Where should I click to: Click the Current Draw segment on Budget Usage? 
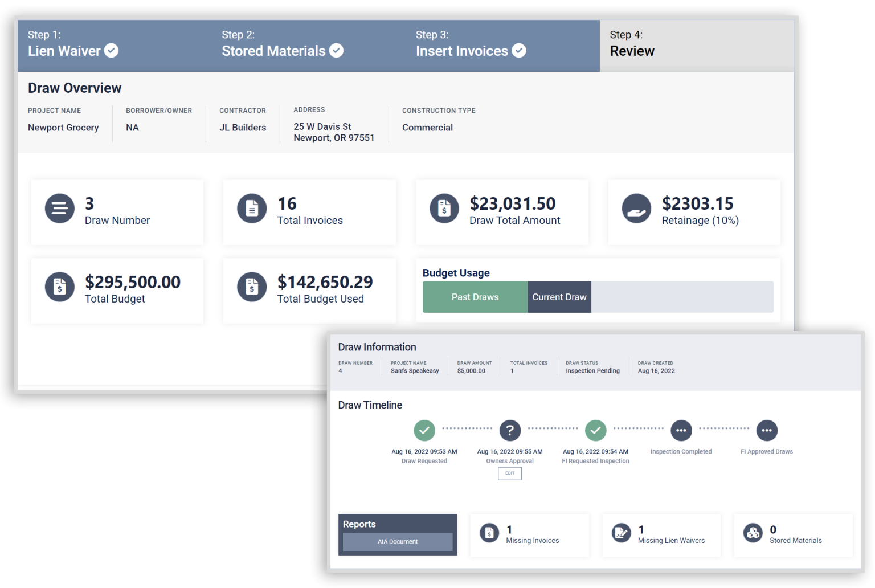559,297
